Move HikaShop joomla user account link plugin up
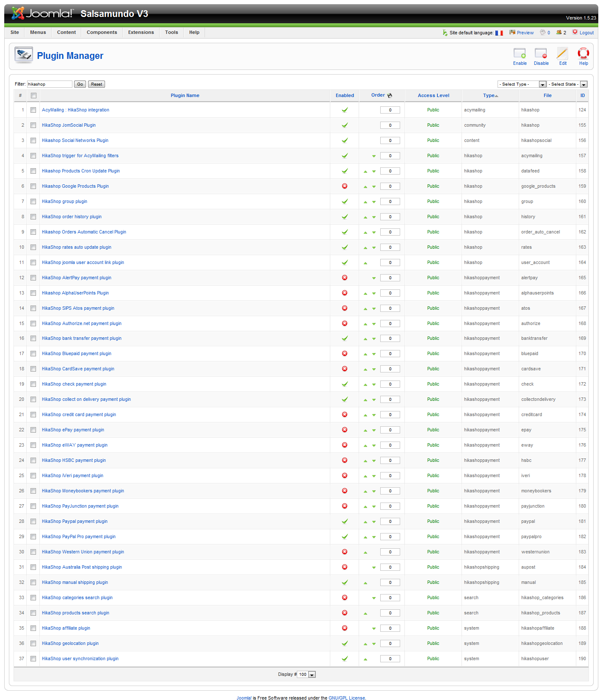 (365, 263)
